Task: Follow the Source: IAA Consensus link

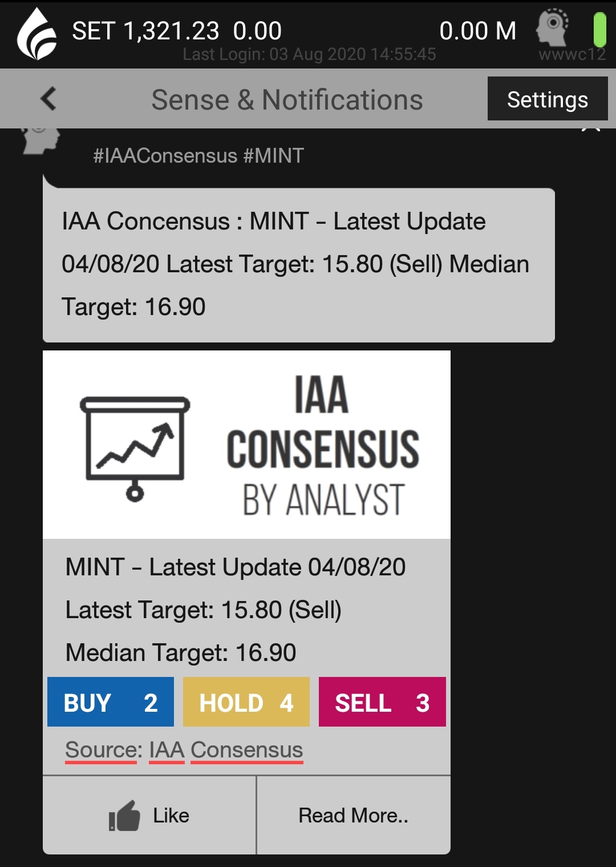Action: (184, 750)
